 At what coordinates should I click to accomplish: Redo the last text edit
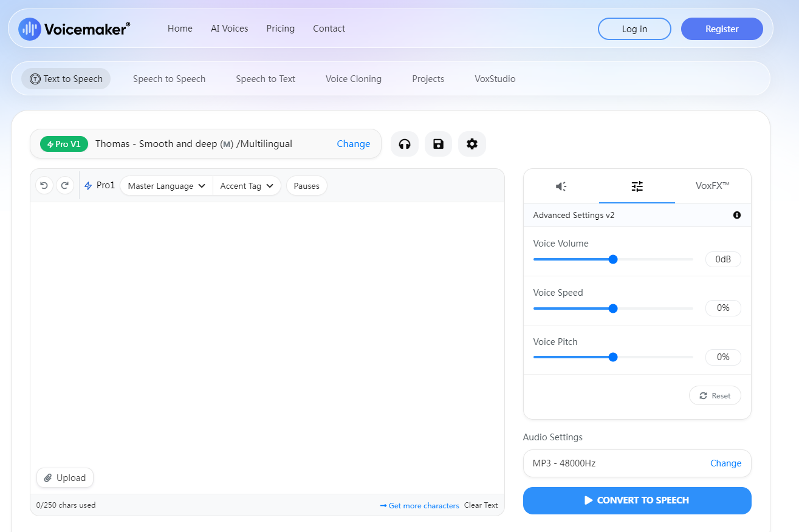(x=65, y=186)
